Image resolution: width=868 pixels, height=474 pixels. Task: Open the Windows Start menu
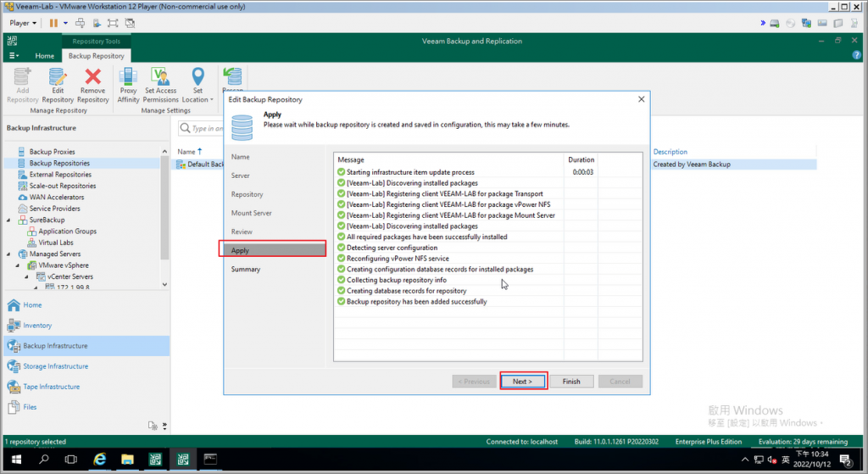point(16,460)
